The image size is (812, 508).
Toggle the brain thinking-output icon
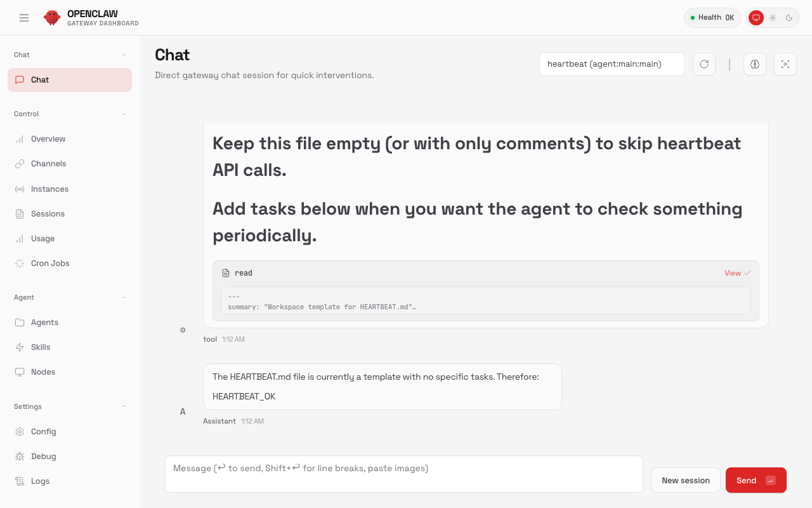(755, 64)
